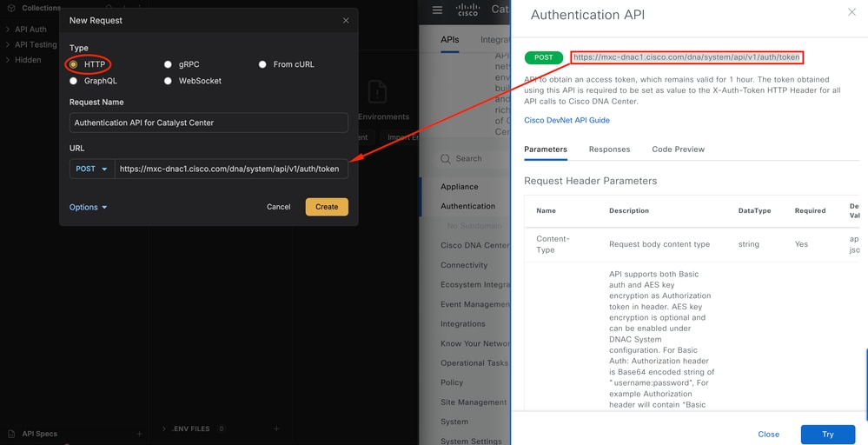Image resolution: width=868 pixels, height=445 pixels.
Task: Select Authentication in the API category list
Action: 467,206
